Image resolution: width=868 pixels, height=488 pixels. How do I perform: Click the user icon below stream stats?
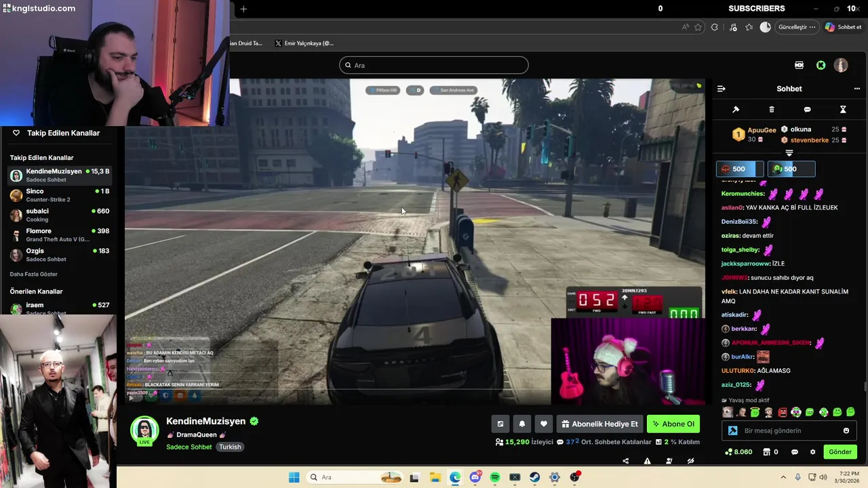coord(669,461)
